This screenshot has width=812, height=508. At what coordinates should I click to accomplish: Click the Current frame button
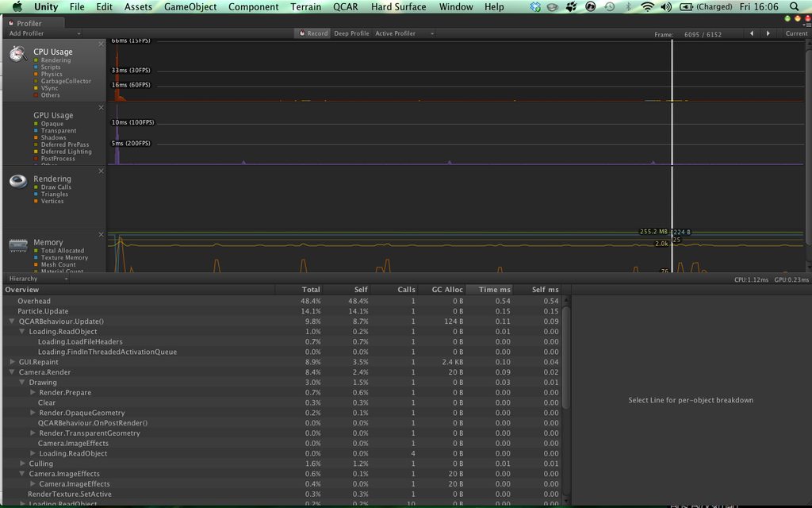(x=796, y=33)
